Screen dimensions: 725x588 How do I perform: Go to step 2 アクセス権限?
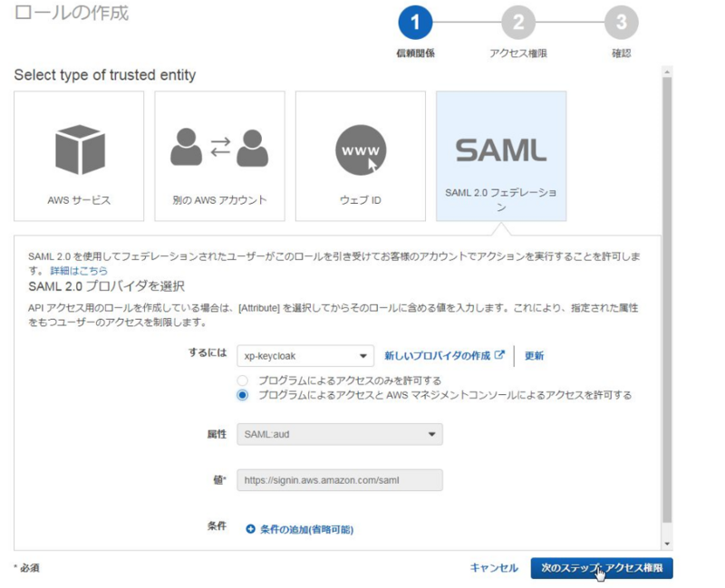(x=518, y=22)
